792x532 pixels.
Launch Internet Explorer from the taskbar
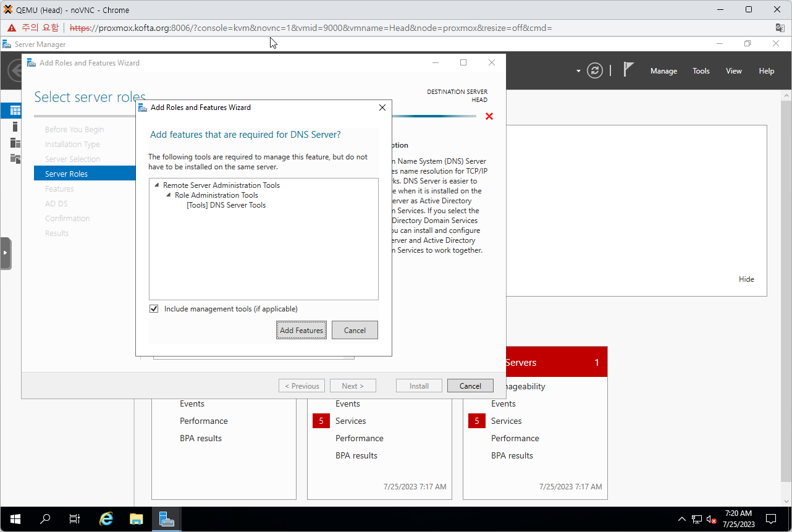tap(106, 518)
